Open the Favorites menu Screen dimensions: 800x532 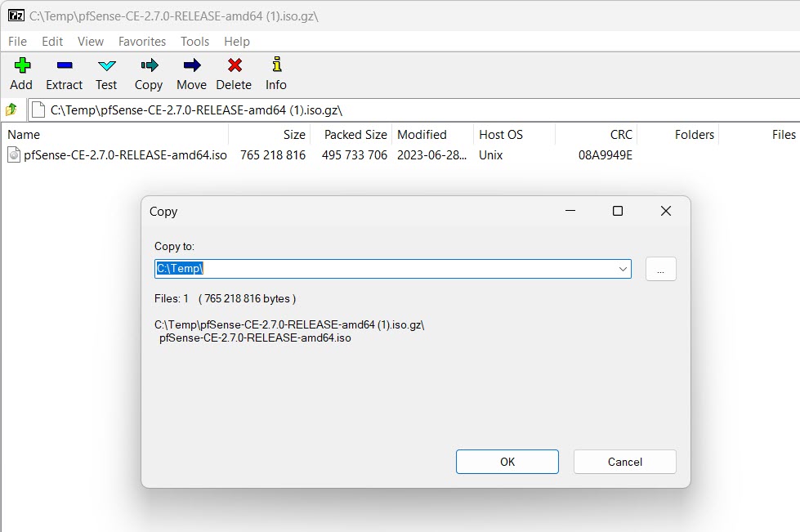[x=141, y=41]
